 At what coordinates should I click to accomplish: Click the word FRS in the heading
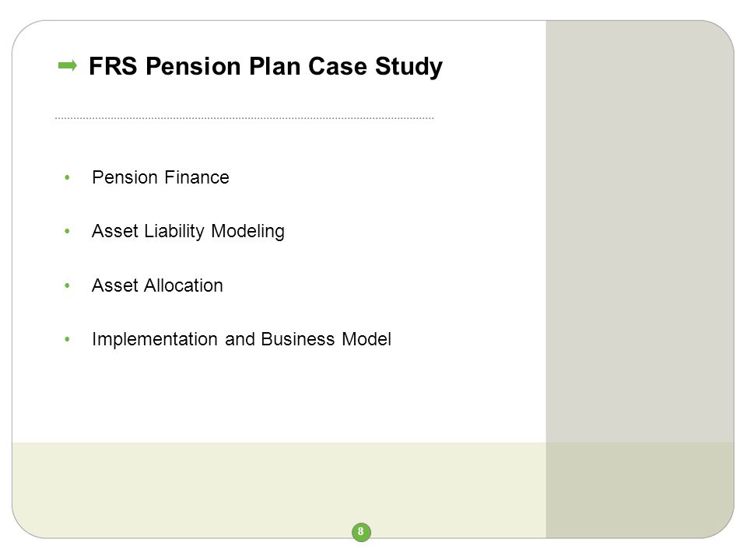click(114, 66)
